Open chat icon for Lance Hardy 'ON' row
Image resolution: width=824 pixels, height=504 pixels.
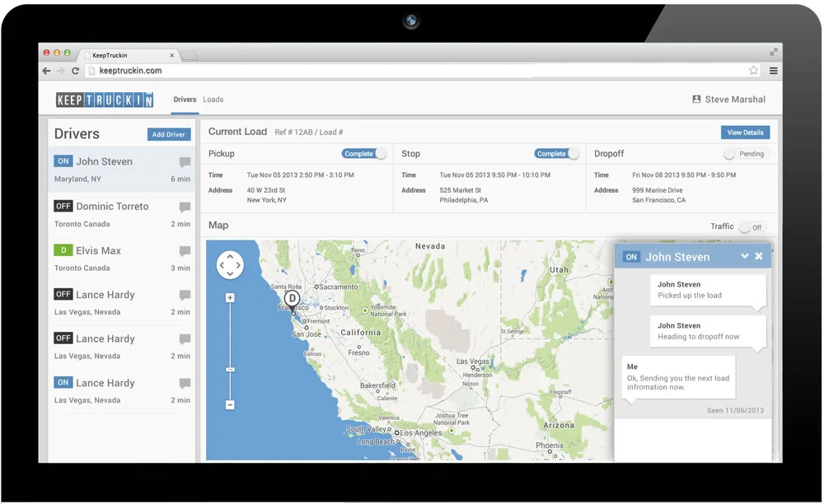(185, 383)
